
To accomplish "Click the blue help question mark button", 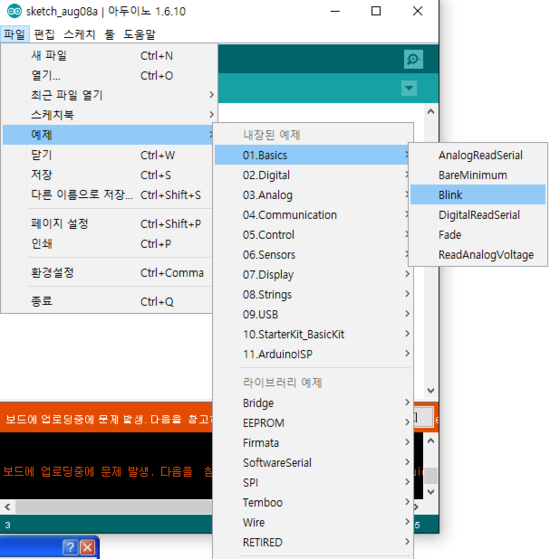I will 70,547.
